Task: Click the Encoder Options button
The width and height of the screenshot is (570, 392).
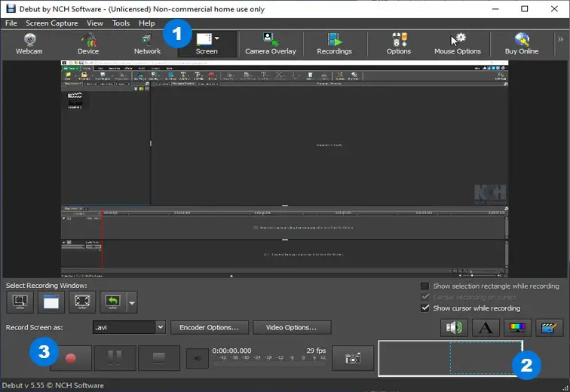Action: pyautogui.click(x=210, y=327)
